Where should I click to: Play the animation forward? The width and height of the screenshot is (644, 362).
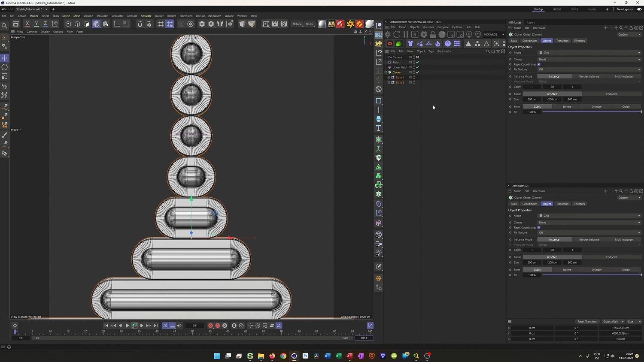pyautogui.click(x=128, y=326)
